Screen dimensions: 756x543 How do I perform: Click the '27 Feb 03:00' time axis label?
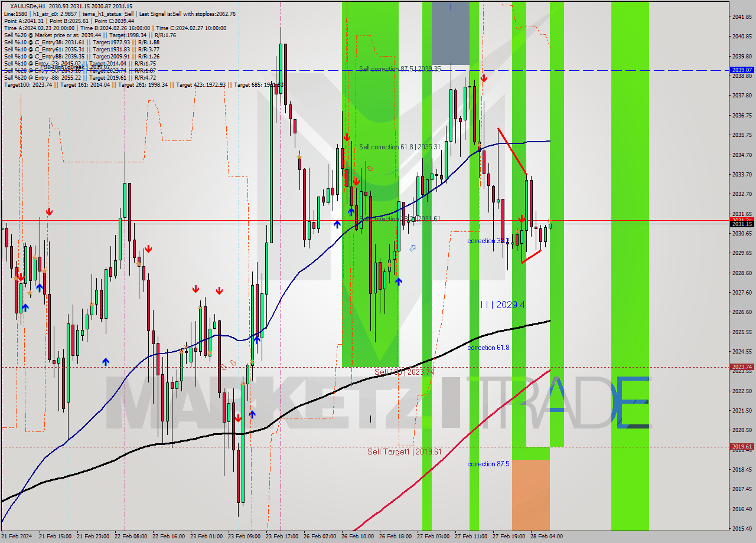pyautogui.click(x=433, y=537)
